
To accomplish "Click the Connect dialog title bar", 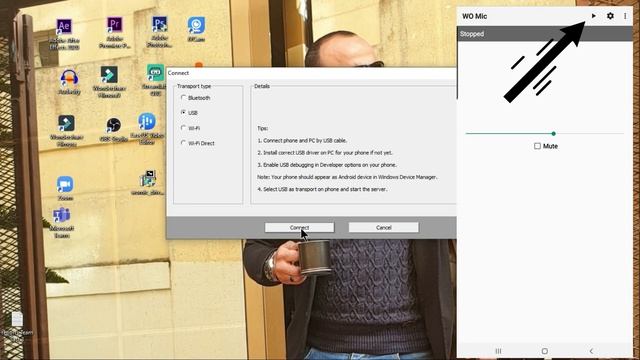I will tap(311, 73).
